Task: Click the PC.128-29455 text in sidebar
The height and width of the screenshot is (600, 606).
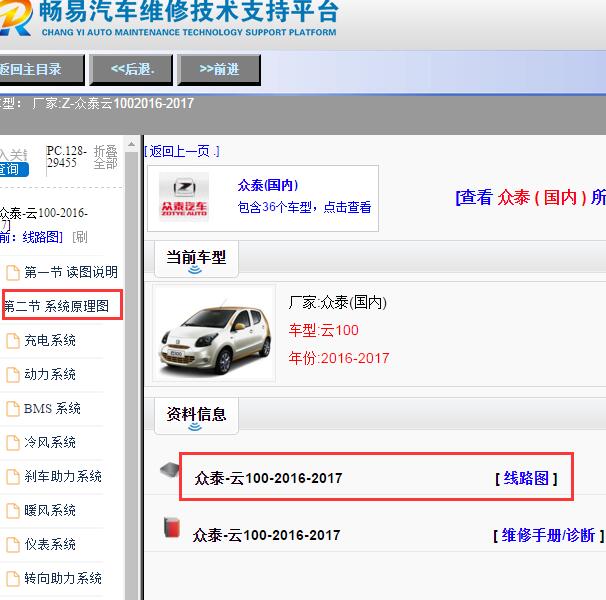Action: pyautogui.click(x=66, y=157)
